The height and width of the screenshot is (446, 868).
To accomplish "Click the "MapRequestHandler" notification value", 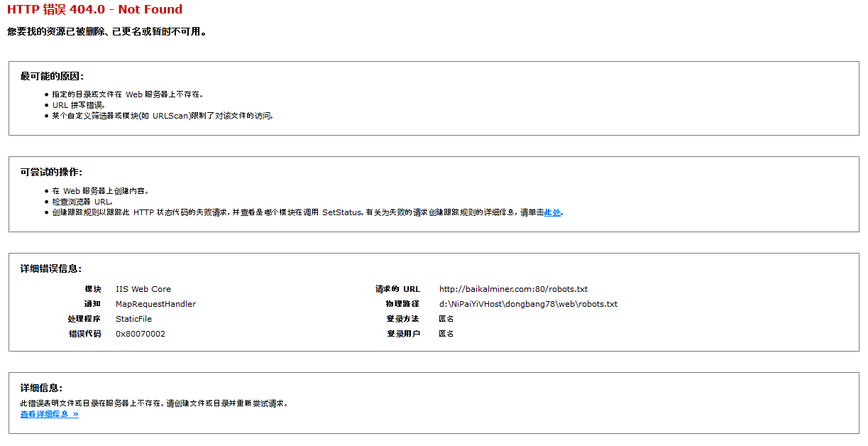I will coord(155,304).
